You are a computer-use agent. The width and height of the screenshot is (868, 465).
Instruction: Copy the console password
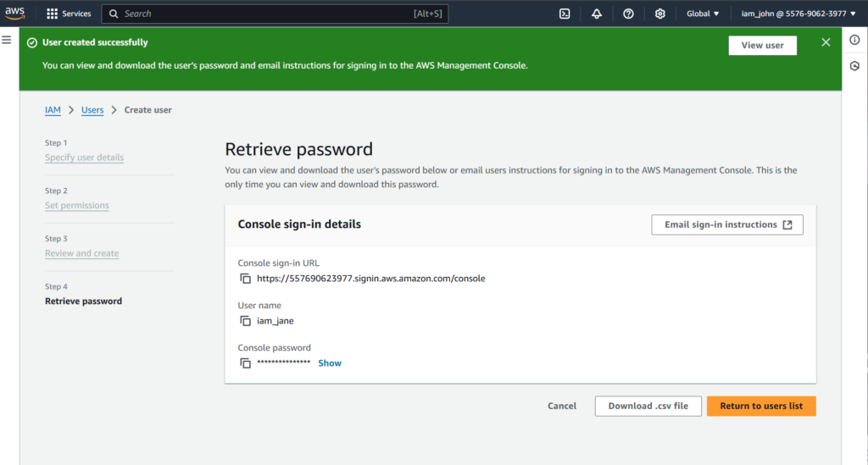(x=245, y=363)
